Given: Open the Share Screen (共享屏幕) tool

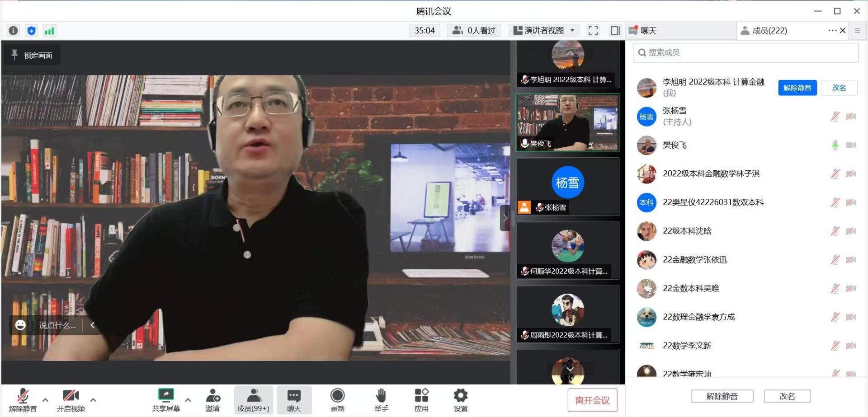Looking at the screenshot, I should (166, 400).
